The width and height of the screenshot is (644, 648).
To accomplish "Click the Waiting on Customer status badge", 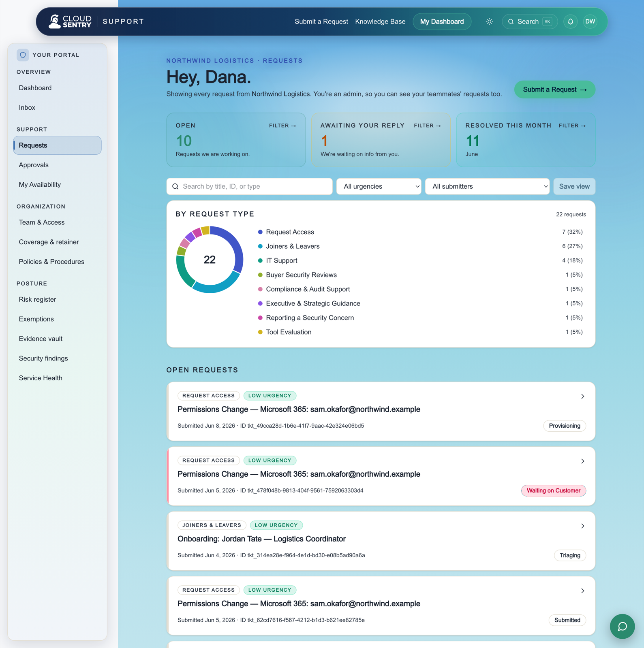I will [553, 490].
